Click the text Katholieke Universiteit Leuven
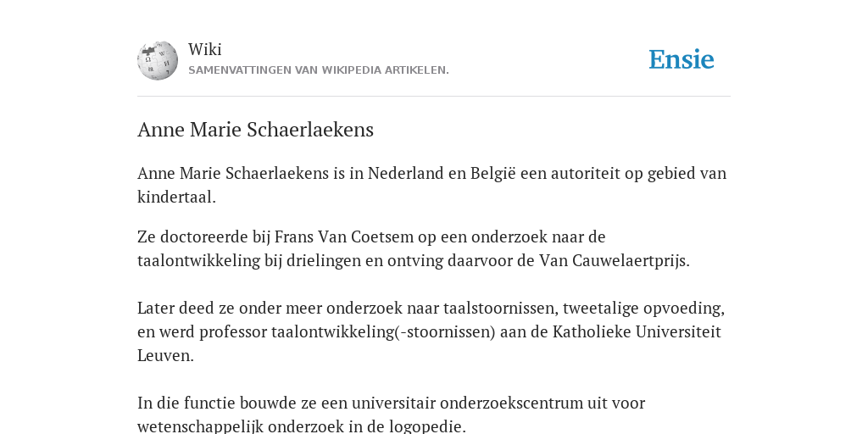The height and width of the screenshot is (434, 868). [429, 344]
